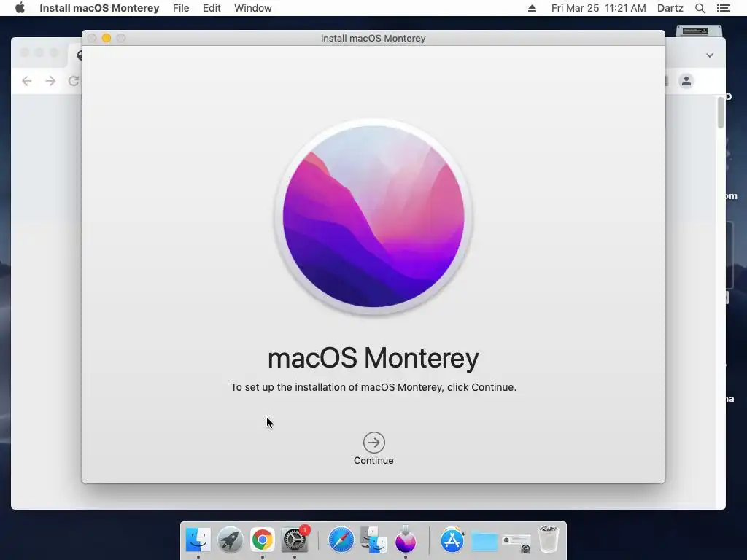
Task: Click back arrow in Chrome window behind
Action: click(x=27, y=81)
